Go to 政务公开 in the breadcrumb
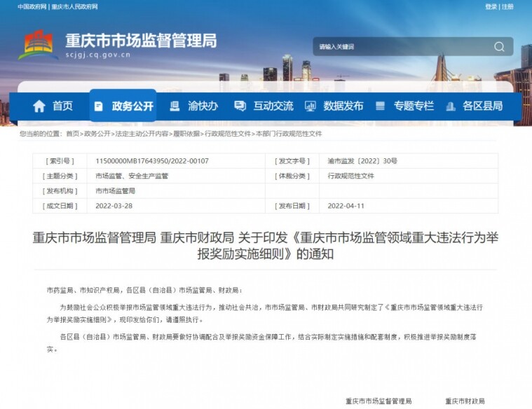Screen dimensions: 532x409 point(97,134)
